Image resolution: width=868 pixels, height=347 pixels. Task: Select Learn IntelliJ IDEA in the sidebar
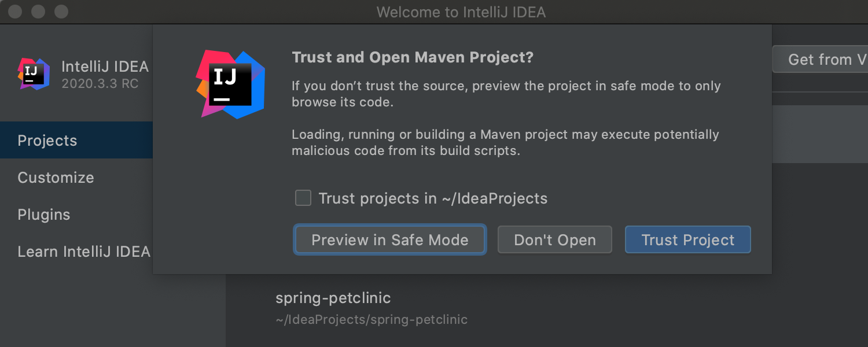coord(84,252)
